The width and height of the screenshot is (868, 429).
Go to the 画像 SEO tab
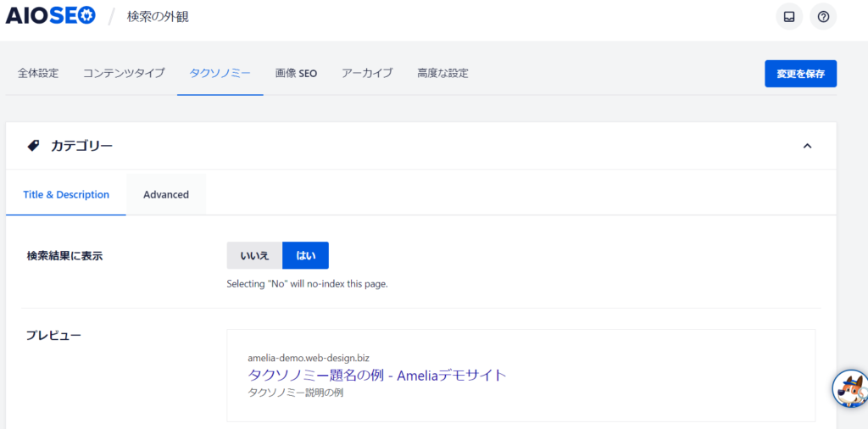pos(296,73)
